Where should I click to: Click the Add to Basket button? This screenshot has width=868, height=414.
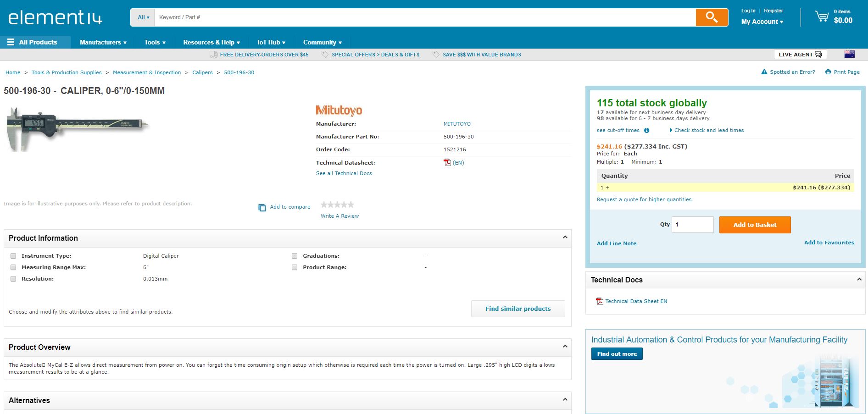tap(755, 225)
